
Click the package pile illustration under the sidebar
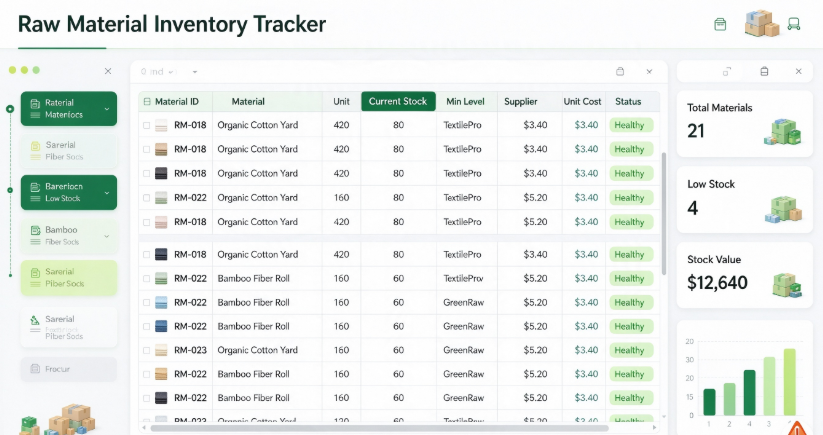coord(59,420)
